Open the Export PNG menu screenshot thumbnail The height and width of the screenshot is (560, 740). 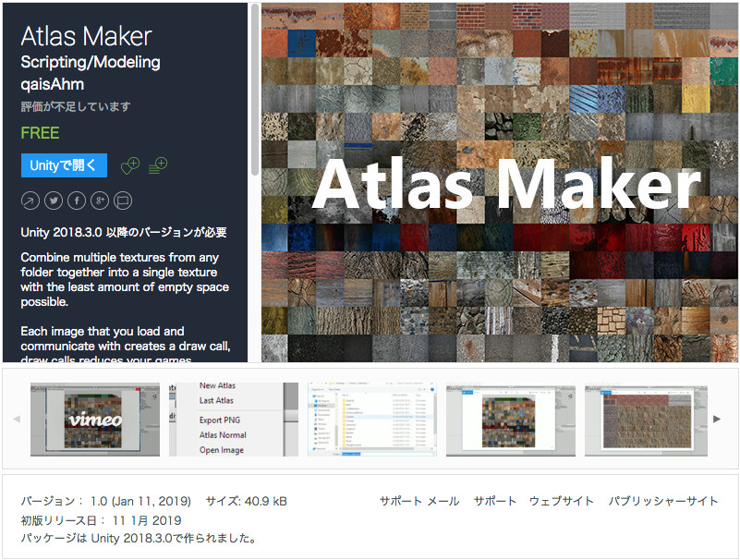tap(234, 420)
